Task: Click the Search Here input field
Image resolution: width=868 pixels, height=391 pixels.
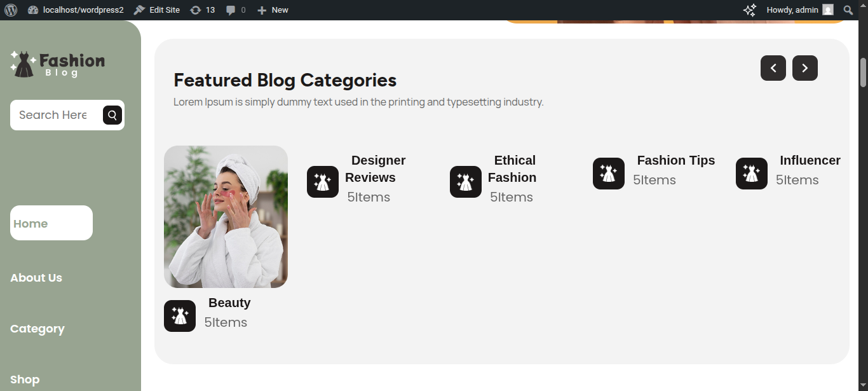Action: point(55,115)
